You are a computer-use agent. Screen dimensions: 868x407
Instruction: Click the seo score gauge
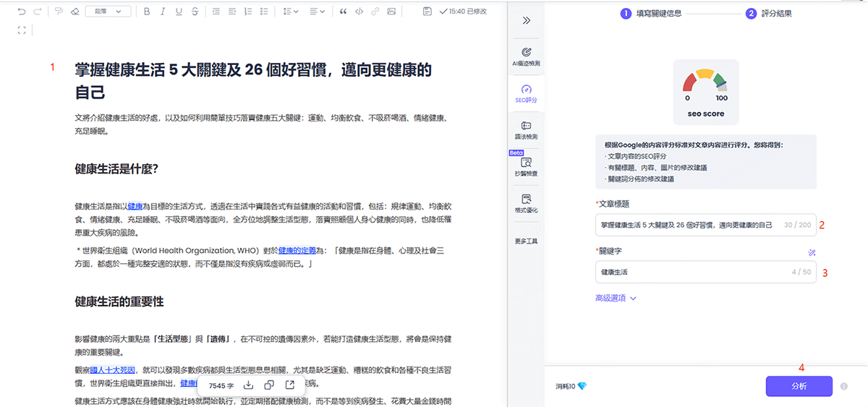click(706, 91)
